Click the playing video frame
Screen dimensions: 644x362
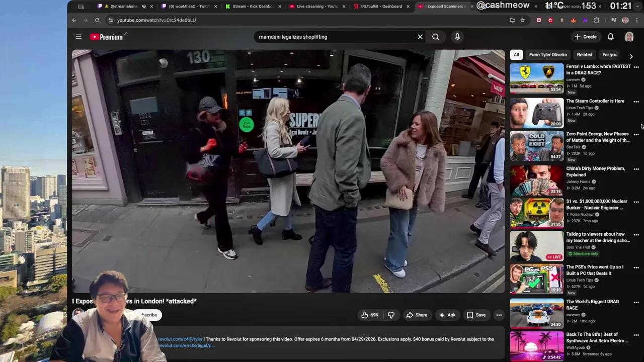(288, 171)
